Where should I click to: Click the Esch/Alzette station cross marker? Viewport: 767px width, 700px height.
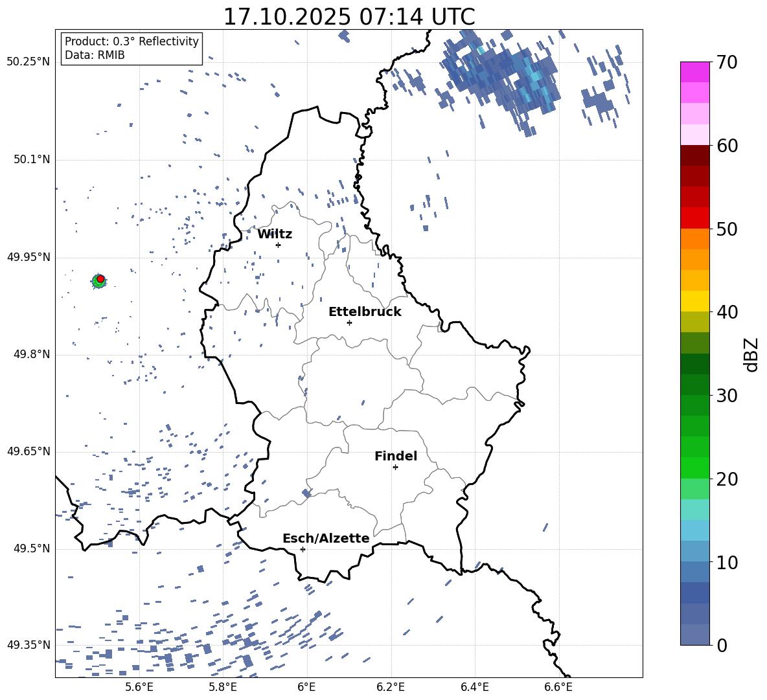click(303, 549)
